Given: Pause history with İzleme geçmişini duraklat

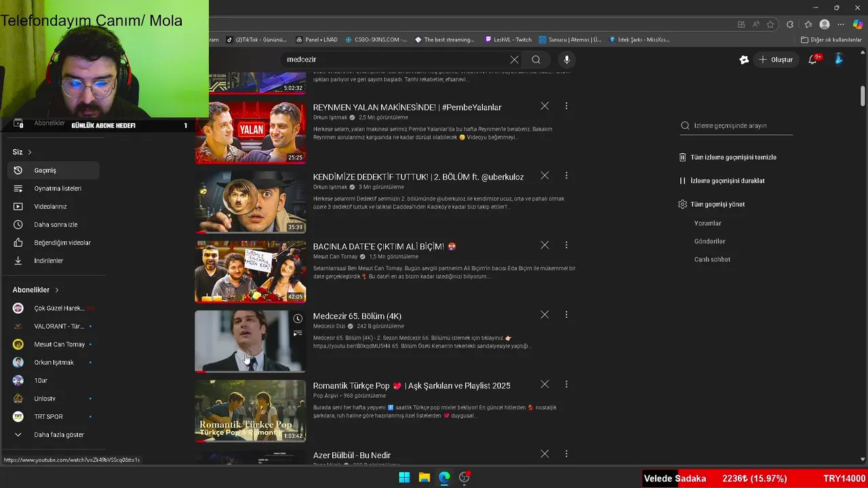Looking at the screenshot, I should pyautogui.click(x=722, y=181).
